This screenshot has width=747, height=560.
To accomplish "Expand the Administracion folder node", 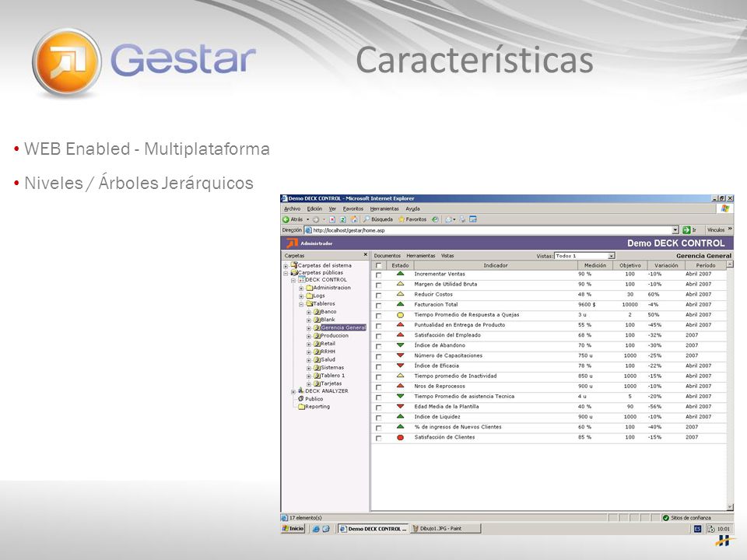I will [301, 289].
